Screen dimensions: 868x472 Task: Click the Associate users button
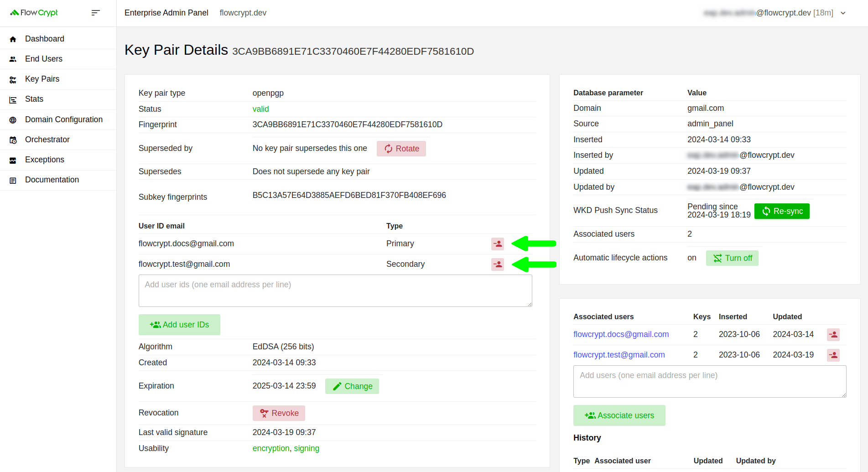(619, 415)
